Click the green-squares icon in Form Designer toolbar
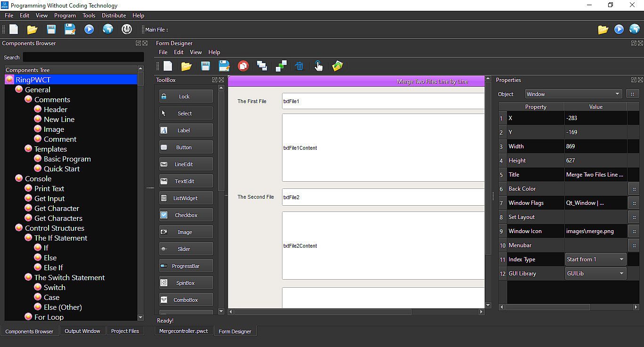644x347 pixels. point(281,66)
